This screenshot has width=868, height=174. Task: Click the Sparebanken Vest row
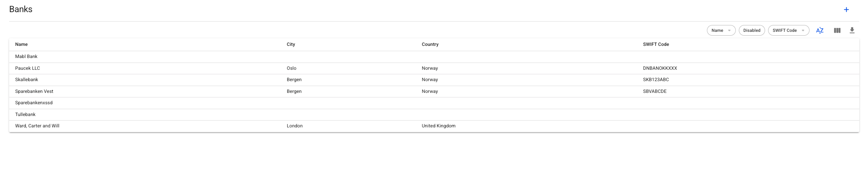[34, 92]
